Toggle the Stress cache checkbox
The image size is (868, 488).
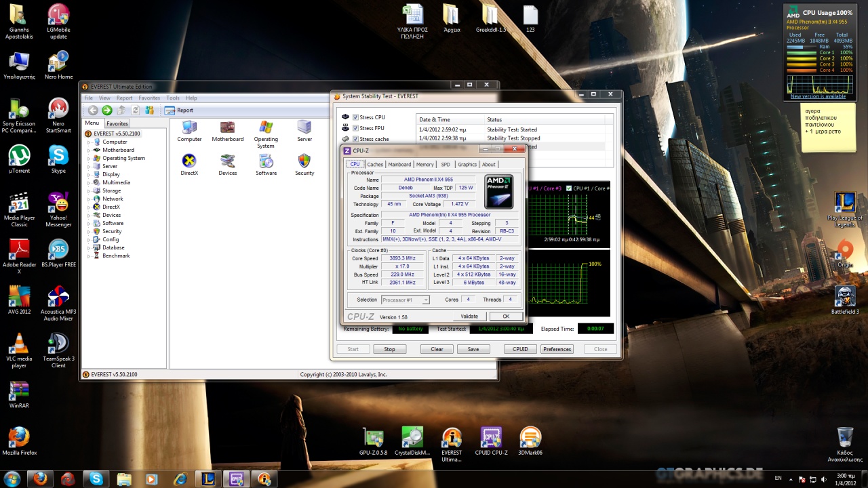click(355, 139)
